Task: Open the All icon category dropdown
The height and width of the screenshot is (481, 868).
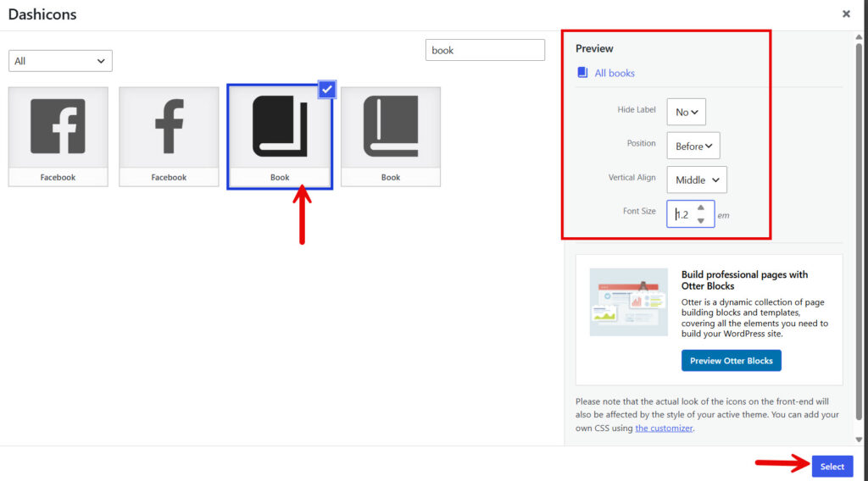Action: click(x=60, y=61)
